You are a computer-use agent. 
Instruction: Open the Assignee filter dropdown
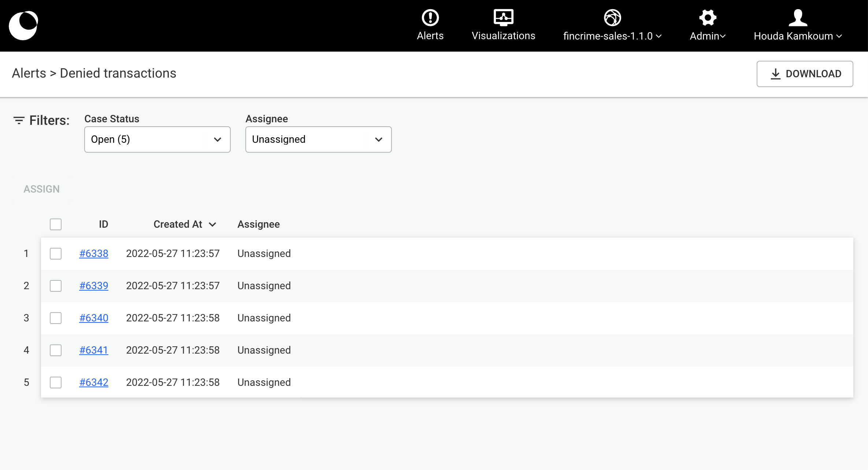(x=318, y=139)
